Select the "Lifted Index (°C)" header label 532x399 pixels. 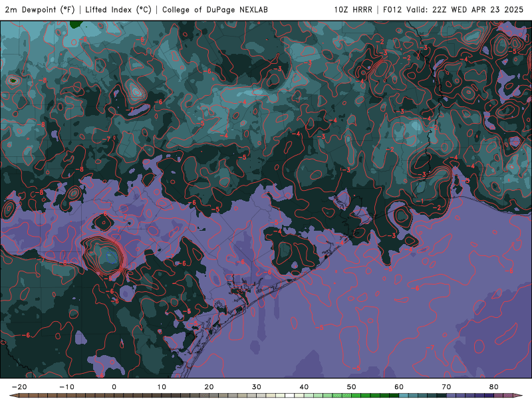pos(118,9)
